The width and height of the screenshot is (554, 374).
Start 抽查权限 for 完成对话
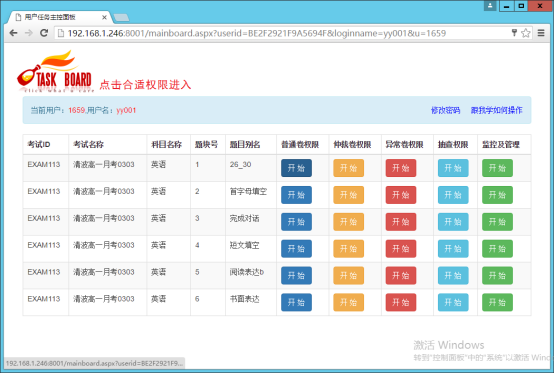coord(453,221)
